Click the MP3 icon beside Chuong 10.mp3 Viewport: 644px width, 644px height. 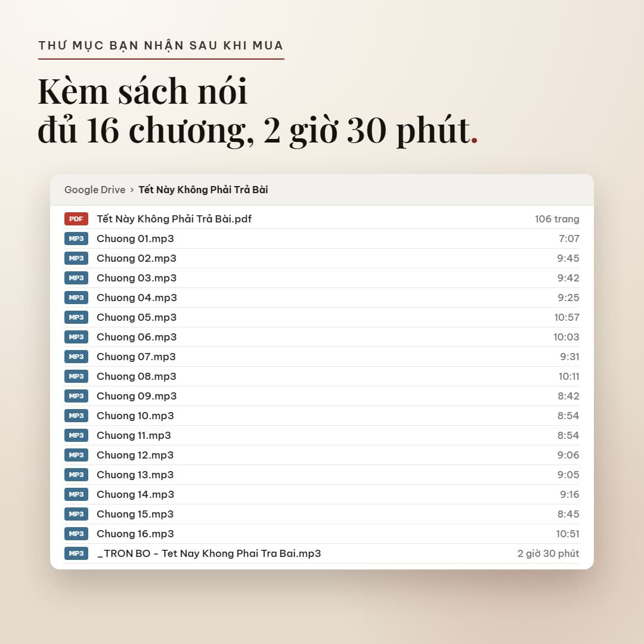tap(76, 416)
